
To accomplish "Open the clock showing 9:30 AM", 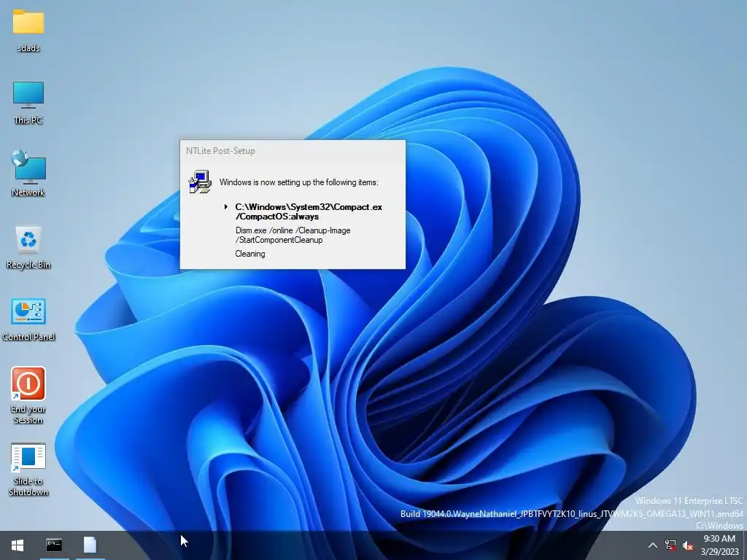I will (x=719, y=545).
